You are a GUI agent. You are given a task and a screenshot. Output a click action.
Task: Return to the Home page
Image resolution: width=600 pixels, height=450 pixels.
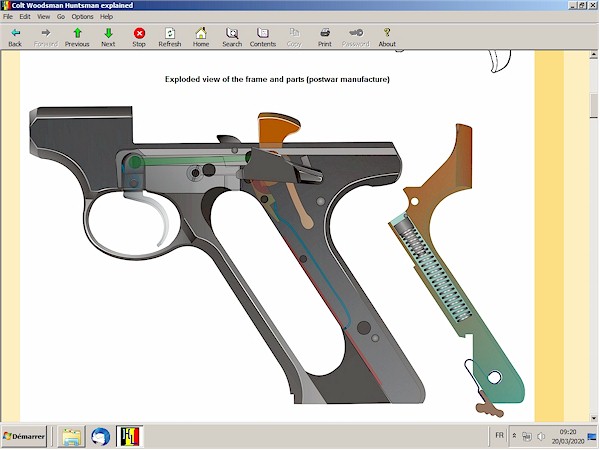coord(201,37)
